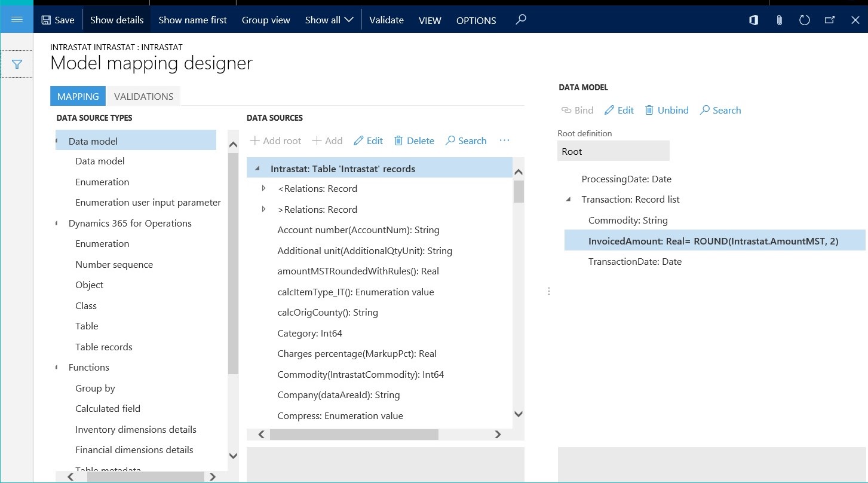
Task: Click the filter funnel icon
Action: pyautogui.click(x=17, y=64)
